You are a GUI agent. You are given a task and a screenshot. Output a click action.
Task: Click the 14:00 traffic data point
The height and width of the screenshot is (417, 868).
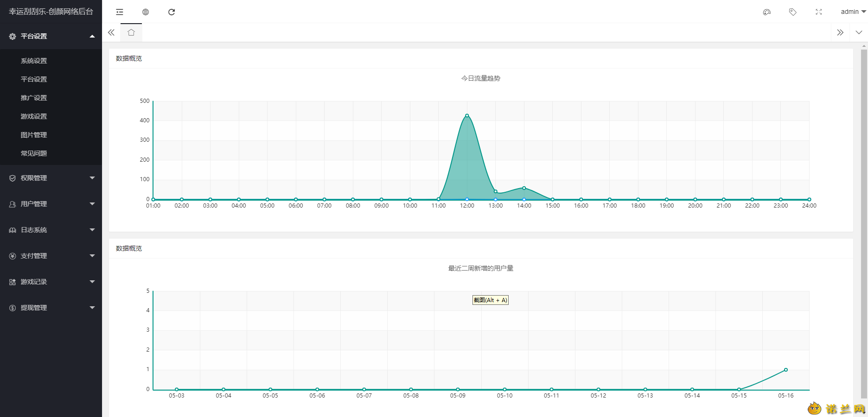pyautogui.click(x=524, y=188)
